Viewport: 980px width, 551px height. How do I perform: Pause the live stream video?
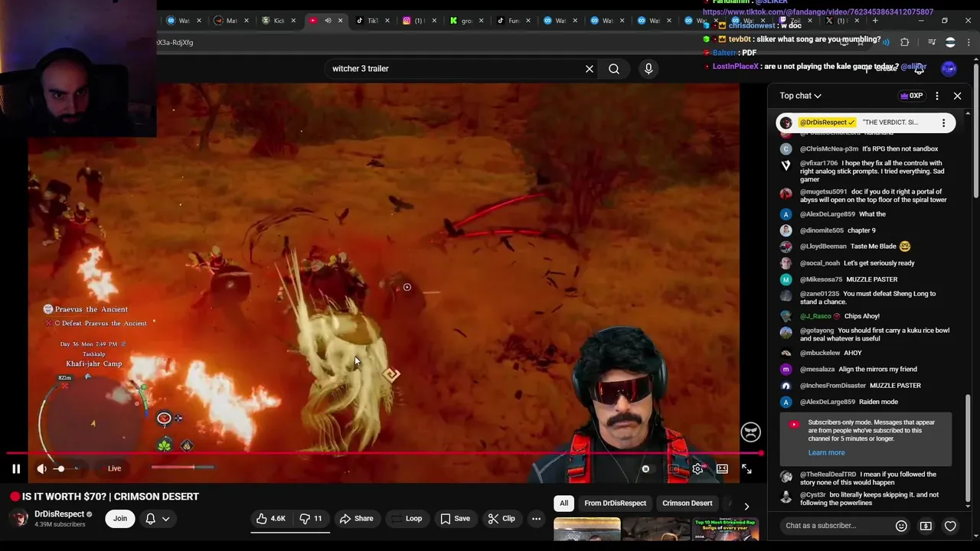coord(16,468)
